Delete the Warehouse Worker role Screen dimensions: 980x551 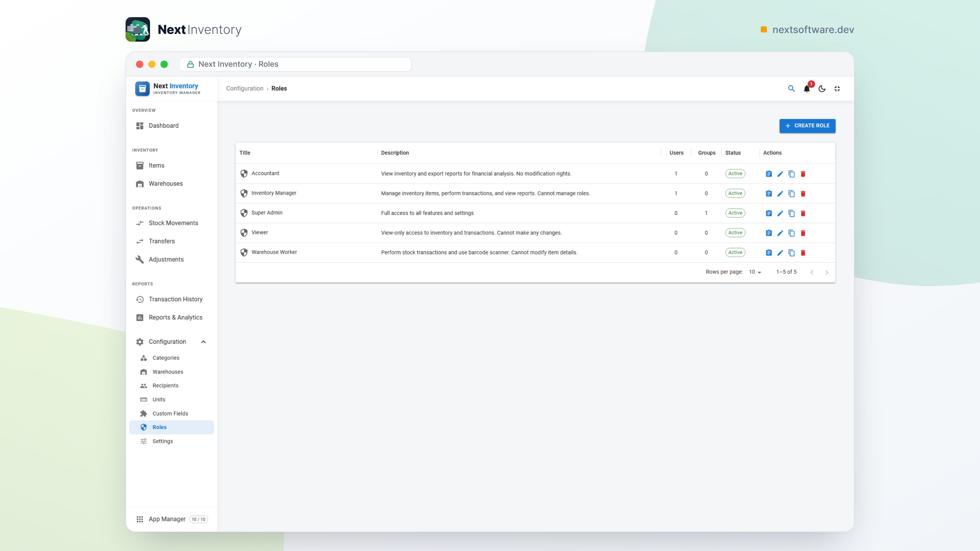(x=803, y=253)
